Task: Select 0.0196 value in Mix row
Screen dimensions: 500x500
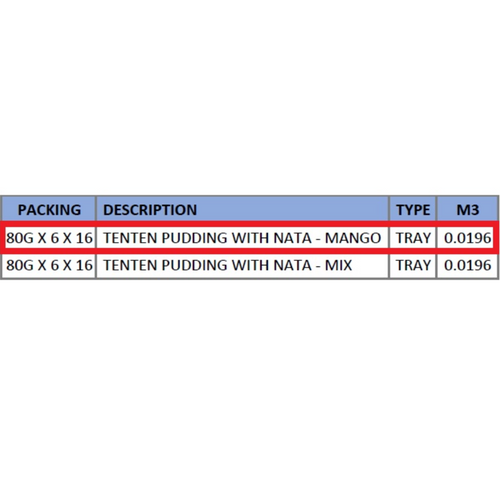Action: (x=468, y=265)
